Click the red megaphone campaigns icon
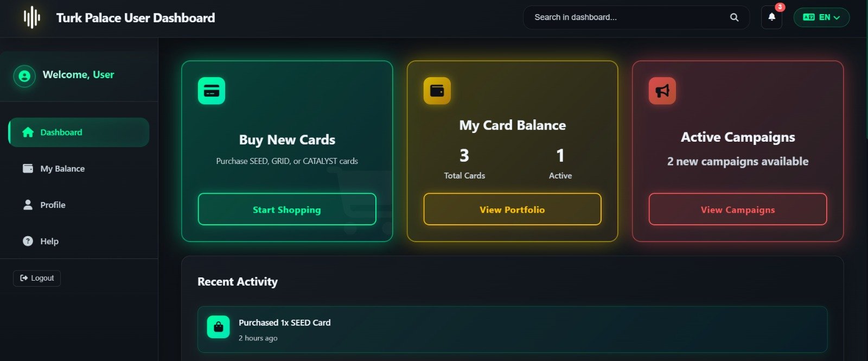 point(662,91)
